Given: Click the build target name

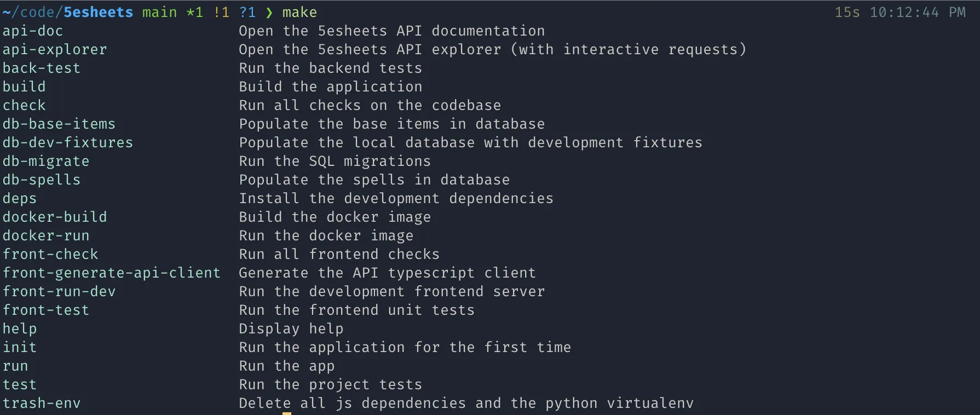Looking at the screenshot, I should pos(24,87).
